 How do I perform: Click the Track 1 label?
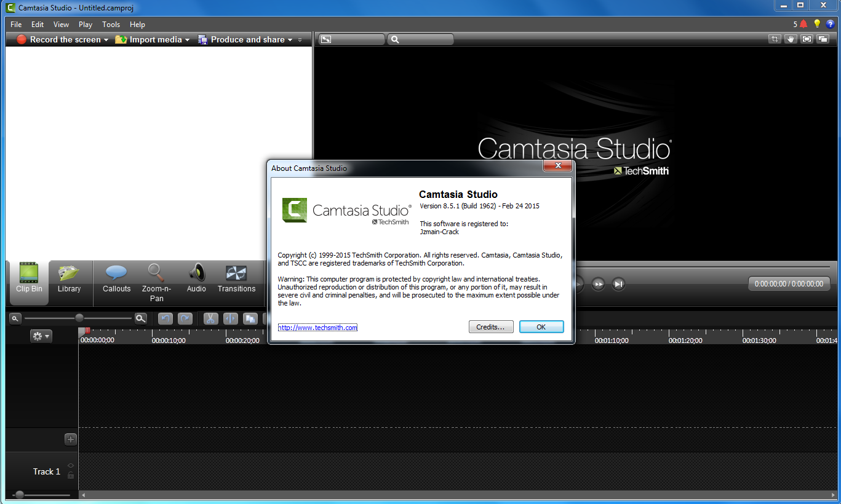coord(47,471)
